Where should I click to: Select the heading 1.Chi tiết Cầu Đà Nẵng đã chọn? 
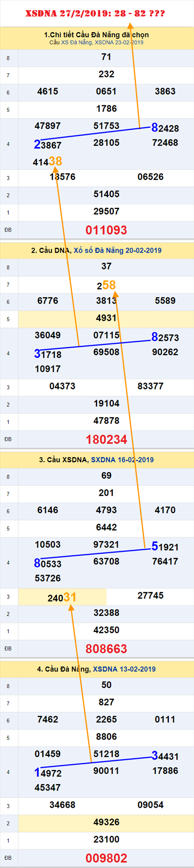click(x=96, y=35)
